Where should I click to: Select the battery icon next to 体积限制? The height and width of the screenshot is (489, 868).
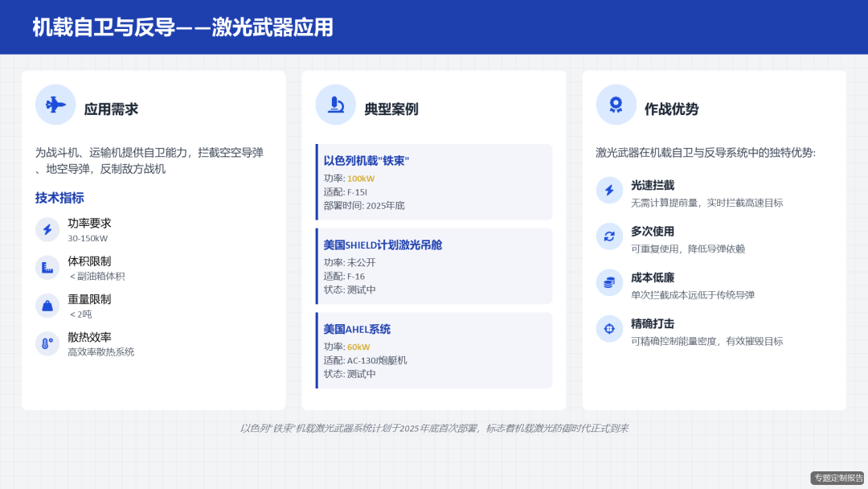click(x=47, y=269)
